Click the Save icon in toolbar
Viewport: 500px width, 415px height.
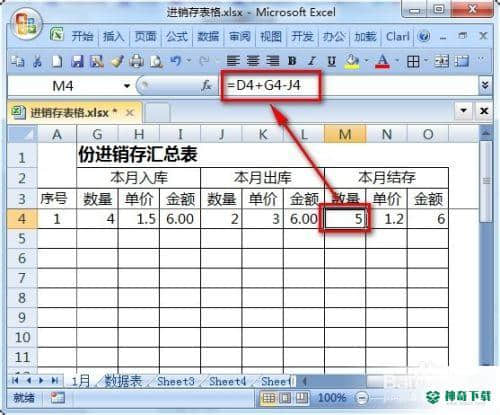(77, 62)
